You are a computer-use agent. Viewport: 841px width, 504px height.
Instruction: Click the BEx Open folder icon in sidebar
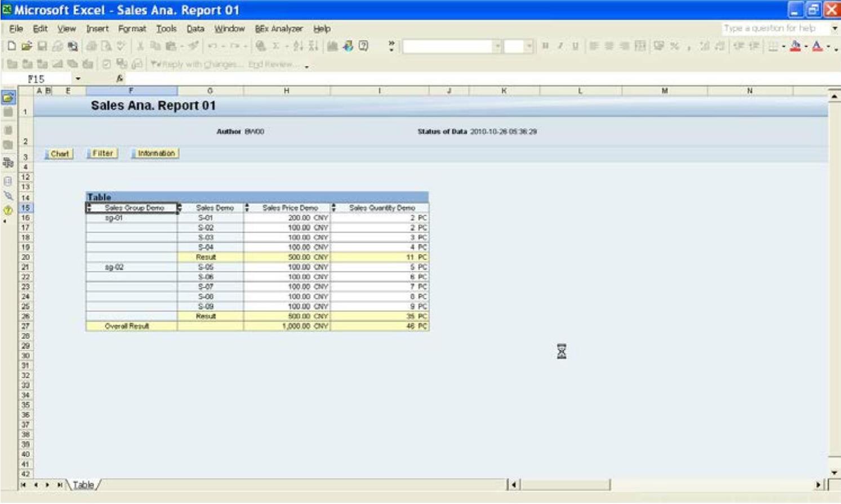[x=8, y=97]
